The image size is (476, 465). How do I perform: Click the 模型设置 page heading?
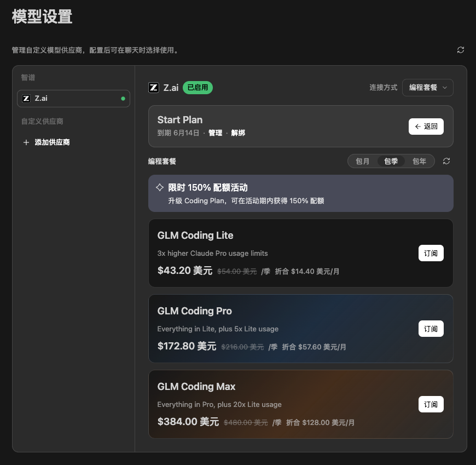point(42,17)
